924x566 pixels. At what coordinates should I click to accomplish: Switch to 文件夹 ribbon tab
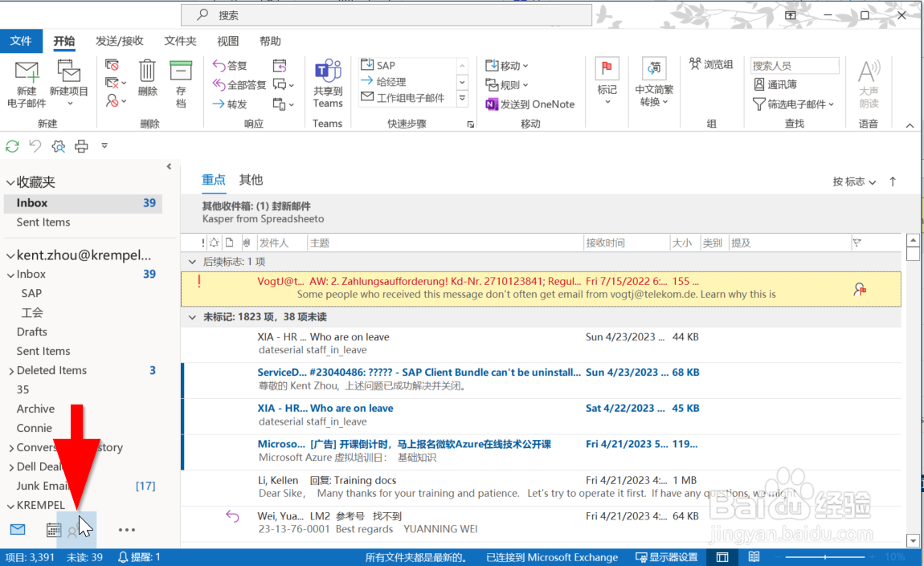coord(180,41)
